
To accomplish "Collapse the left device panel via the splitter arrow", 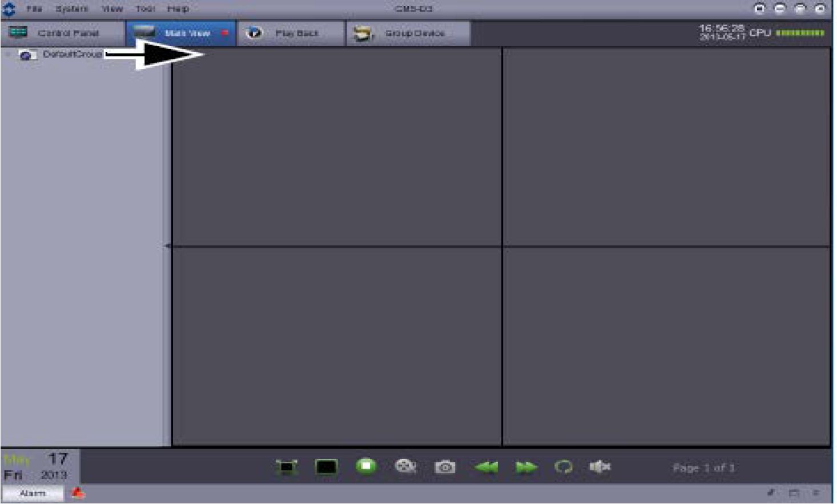I will tap(167, 246).
